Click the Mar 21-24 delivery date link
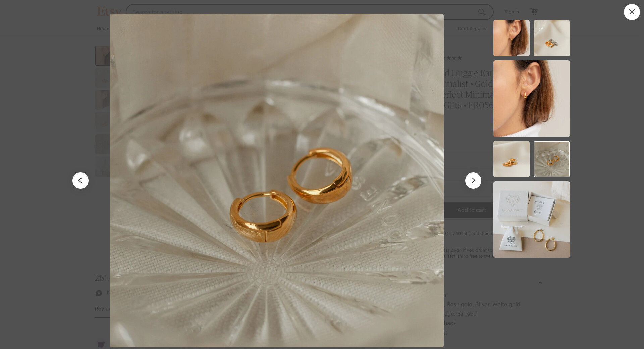 click(x=452, y=250)
